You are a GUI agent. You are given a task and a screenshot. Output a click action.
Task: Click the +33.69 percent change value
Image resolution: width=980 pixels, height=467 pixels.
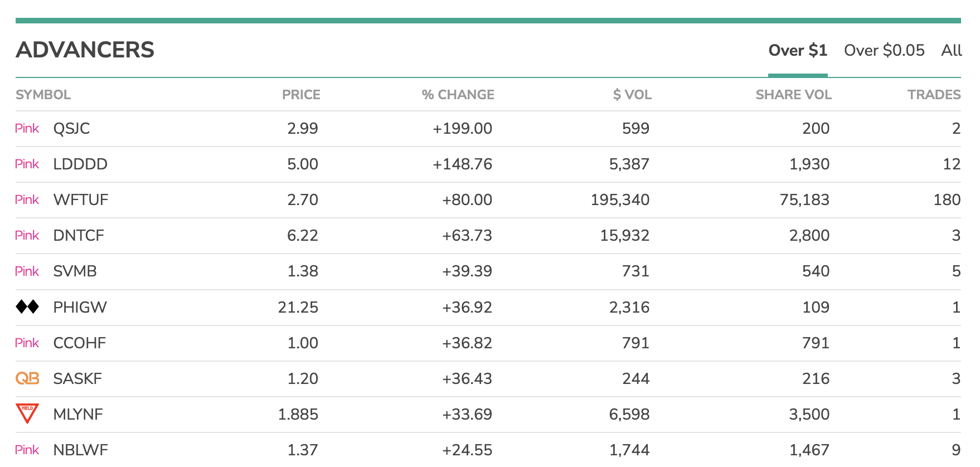click(467, 414)
